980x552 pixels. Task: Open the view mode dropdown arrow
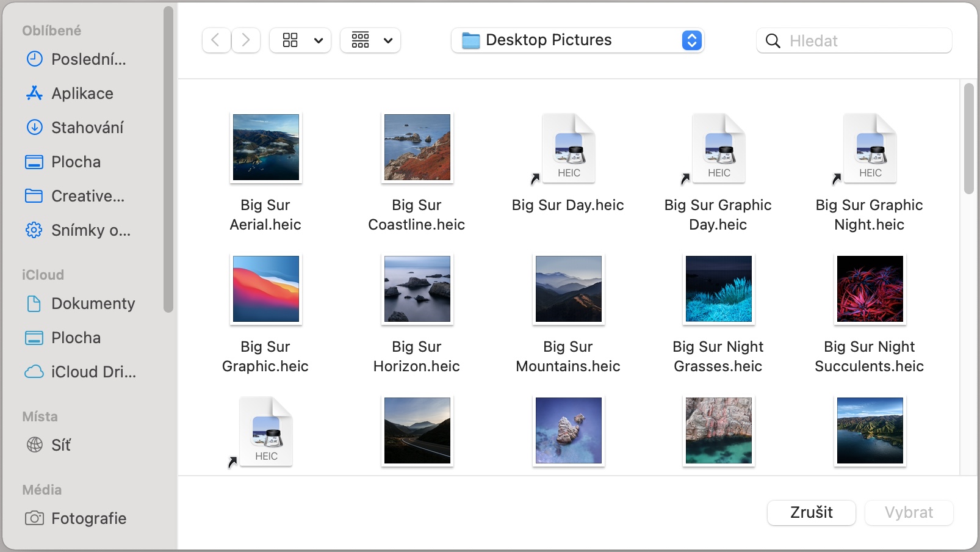click(318, 41)
